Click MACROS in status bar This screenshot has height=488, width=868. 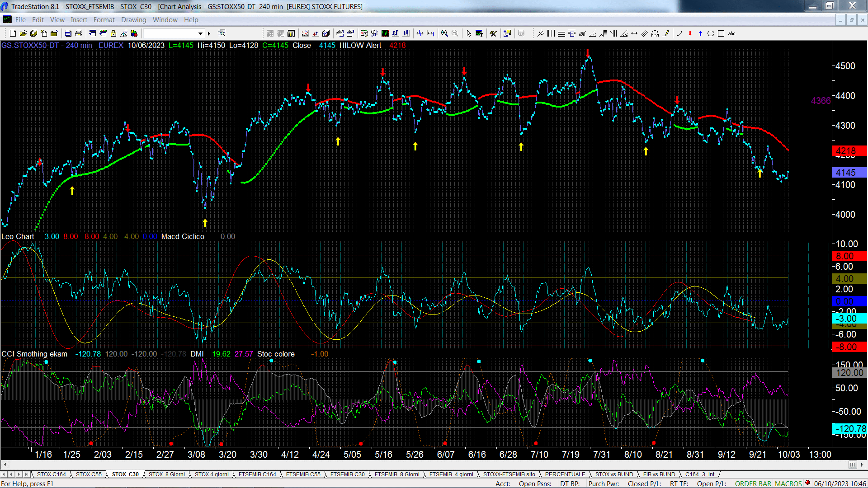click(788, 484)
